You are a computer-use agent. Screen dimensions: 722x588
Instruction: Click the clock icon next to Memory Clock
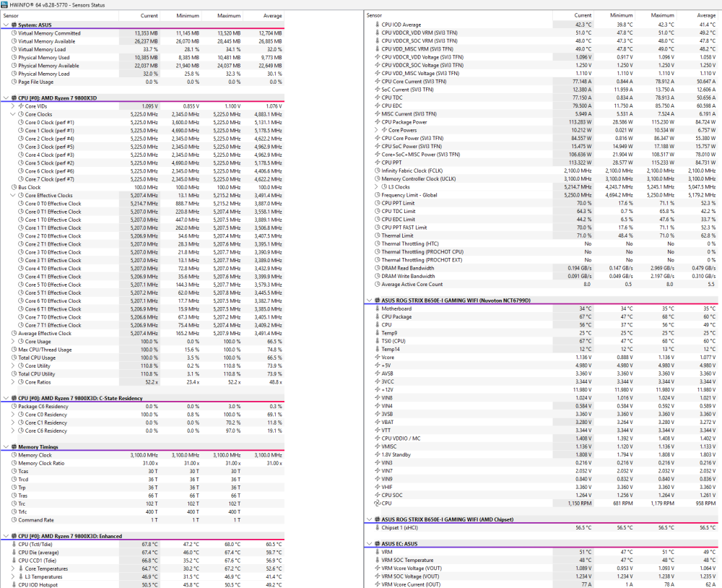tap(16, 454)
